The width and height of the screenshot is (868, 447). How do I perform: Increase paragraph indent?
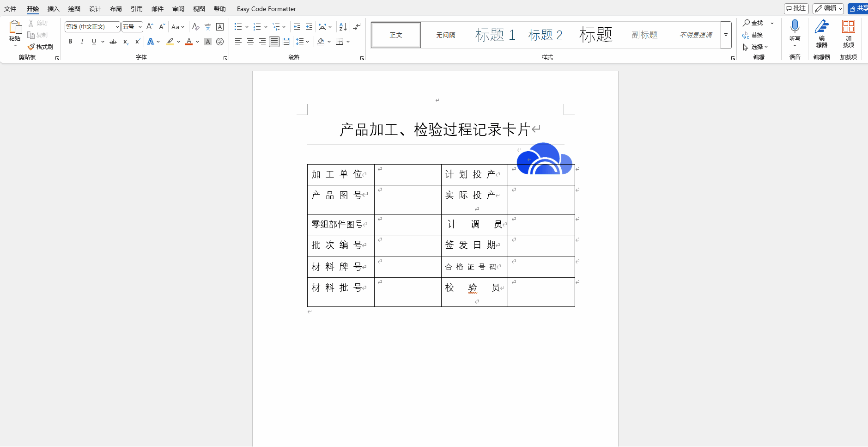(309, 27)
